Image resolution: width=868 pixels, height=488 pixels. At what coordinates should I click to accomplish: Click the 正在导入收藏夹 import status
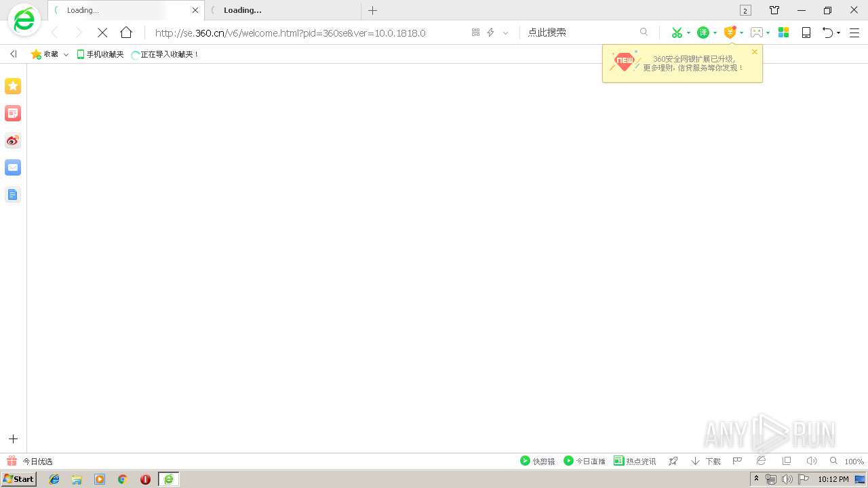click(165, 54)
